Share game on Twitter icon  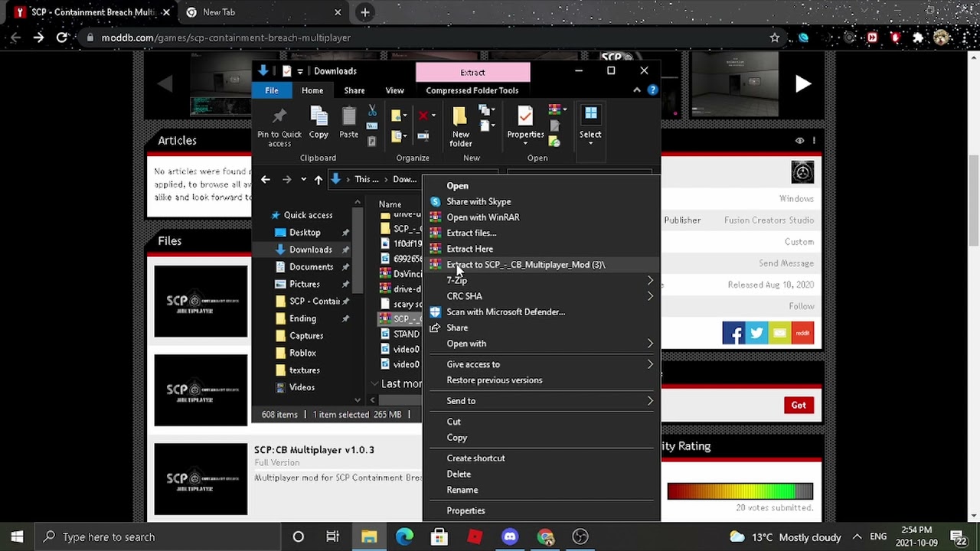click(x=756, y=333)
